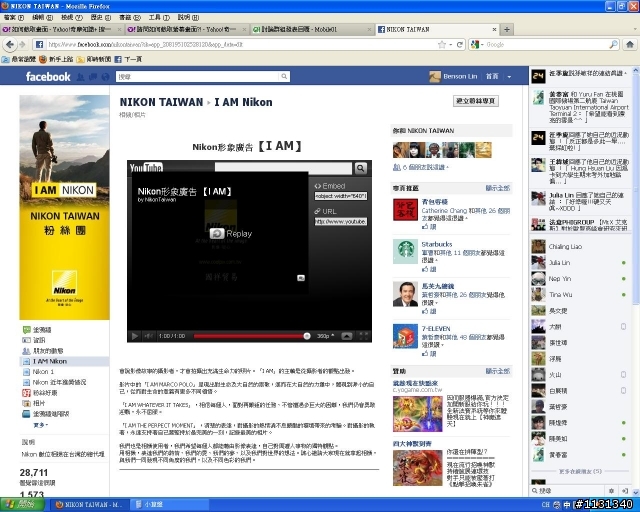Open Facebook friend requests icon
The height and width of the screenshot is (512, 640).
coord(80,76)
